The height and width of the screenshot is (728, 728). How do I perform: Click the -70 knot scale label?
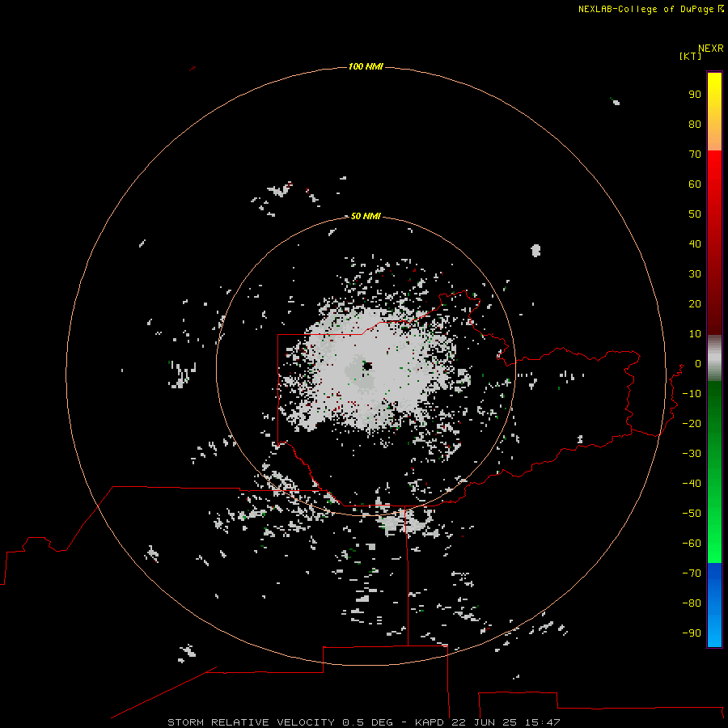692,574
